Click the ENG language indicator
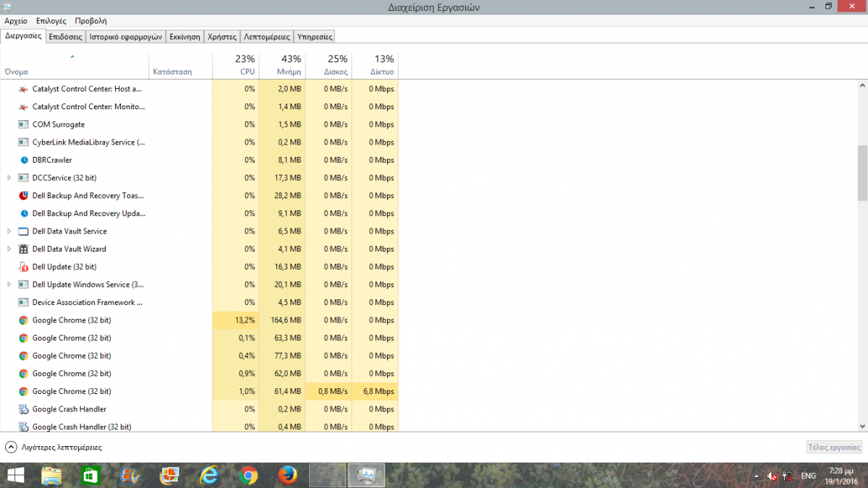Screen dimensions: 868x488 coord(809,476)
